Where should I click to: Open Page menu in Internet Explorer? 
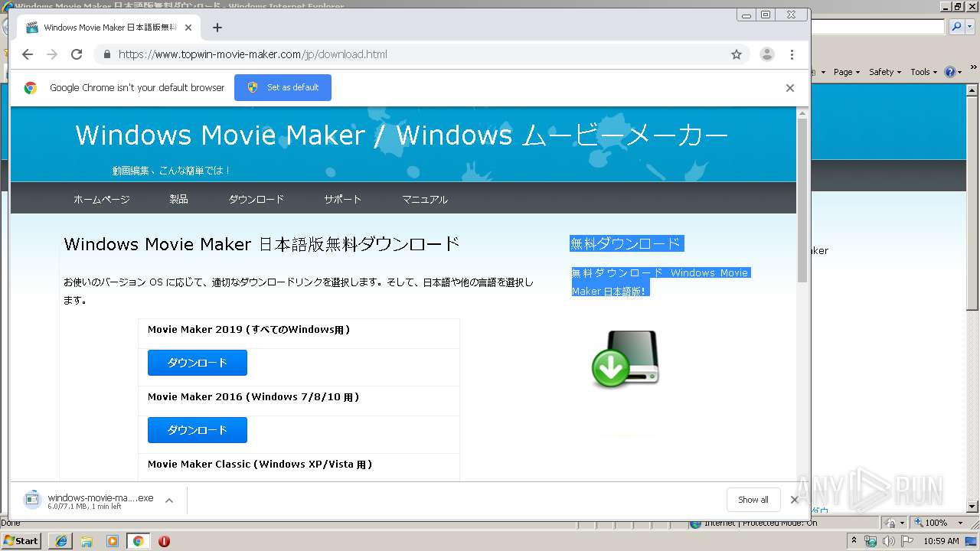coord(847,72)
